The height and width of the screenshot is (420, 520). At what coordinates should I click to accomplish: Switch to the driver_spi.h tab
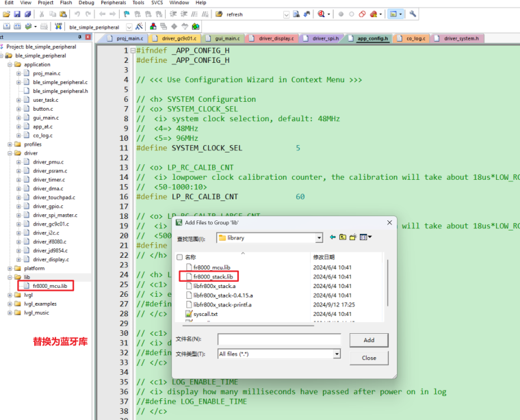322,38
